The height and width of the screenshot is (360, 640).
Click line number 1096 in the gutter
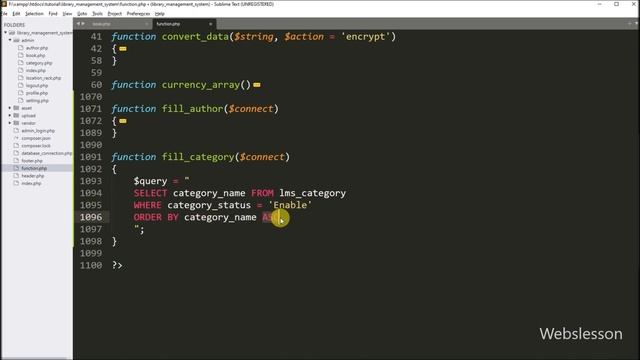[91, 217]
